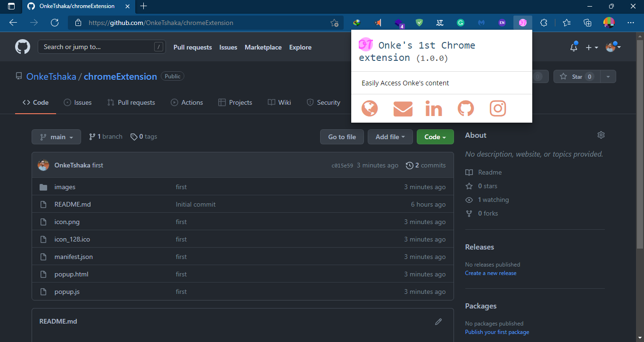Switch to the Issues repository tab
644x342 pixels.
[78, 102]
